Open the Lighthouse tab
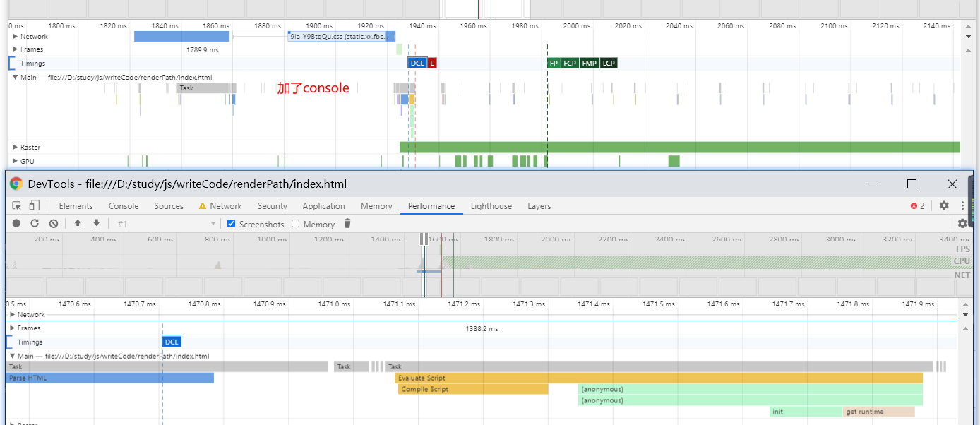The height and width of the screenshot is (425, 980). click(491, 206)
